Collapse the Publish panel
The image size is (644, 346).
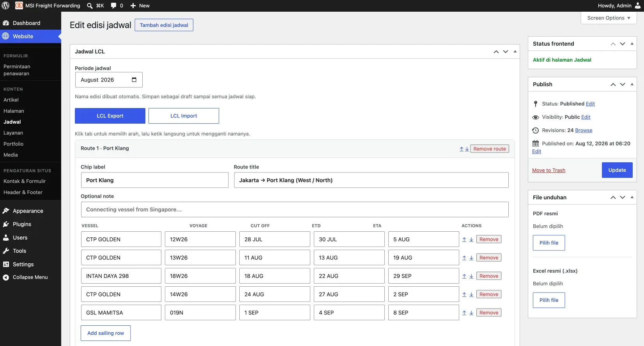pos(632,84)
